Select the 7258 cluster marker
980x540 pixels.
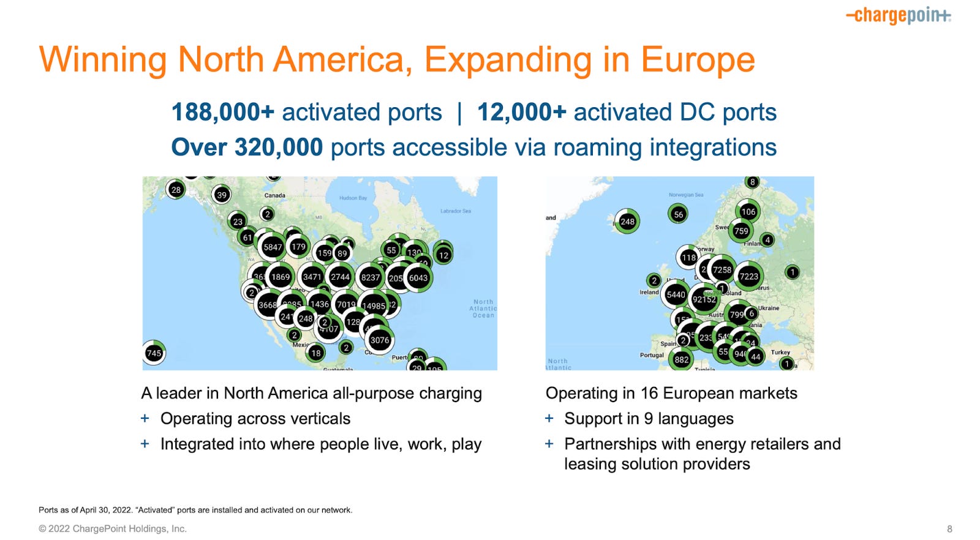[x=722, y=269]
